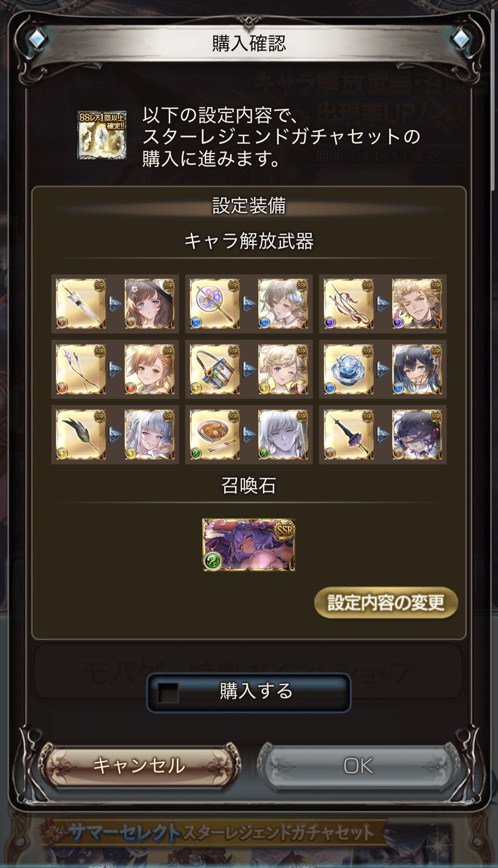
Task: Tap the ramen bowl weapon icon
Action: (x=215, y=435)
